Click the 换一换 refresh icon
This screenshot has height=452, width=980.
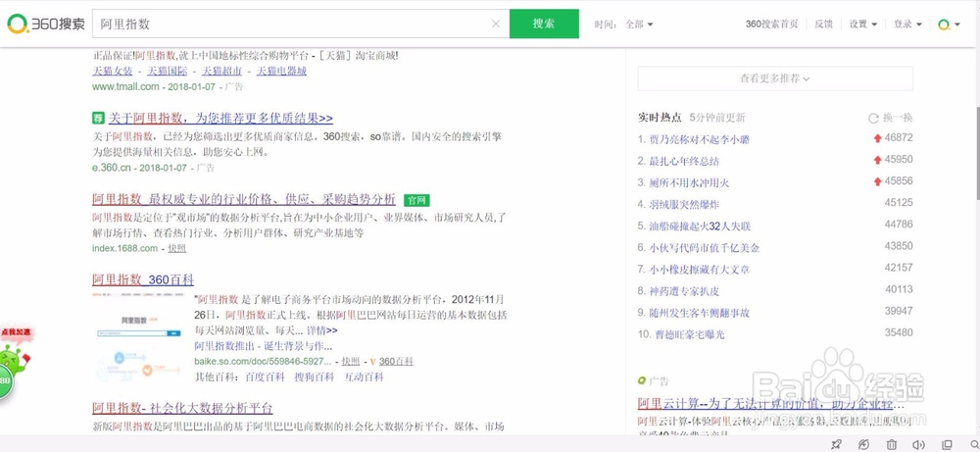pyautogui.click(x=873, y=118)
